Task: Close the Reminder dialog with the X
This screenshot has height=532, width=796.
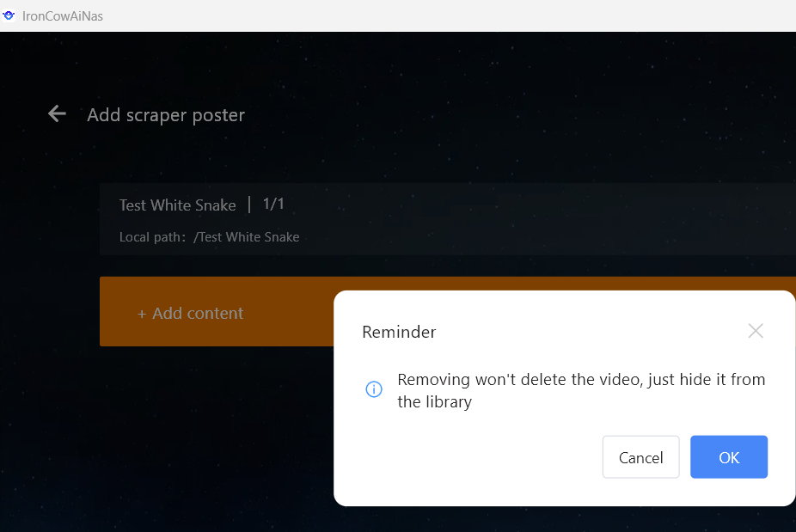Action: coord(755,331)
